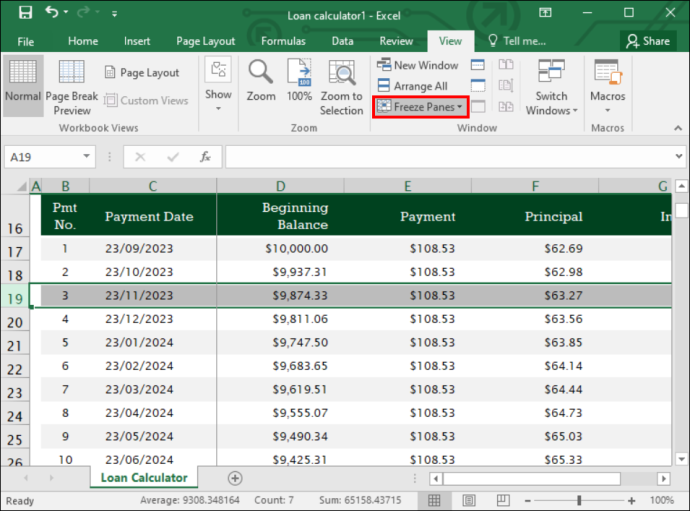Toggle Page Layout view in status bar
The image size is (690, 511).
click(469, 500)
